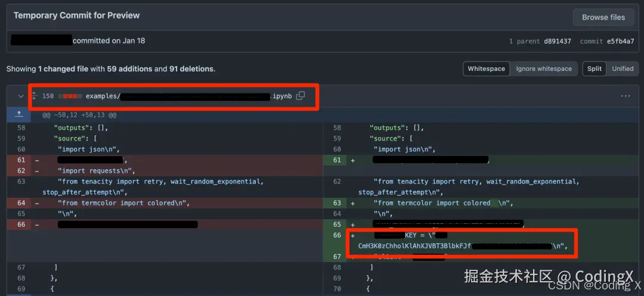This screenshot has width=644, height=296.
Task: Select left line number 64
Action: point(21,202)
